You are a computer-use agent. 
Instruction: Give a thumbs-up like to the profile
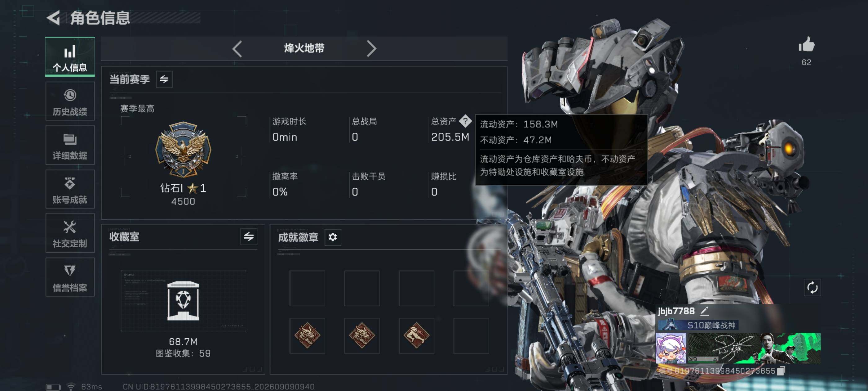pos(806,45)
